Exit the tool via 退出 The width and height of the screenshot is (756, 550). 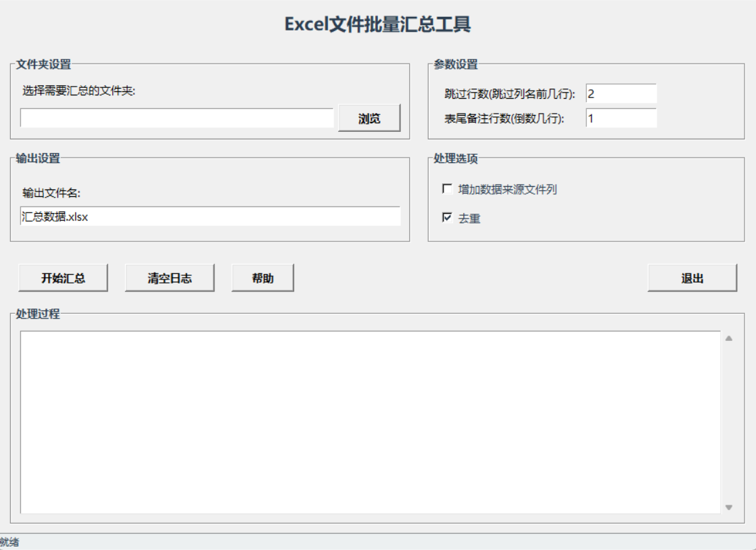pos(692,278)
